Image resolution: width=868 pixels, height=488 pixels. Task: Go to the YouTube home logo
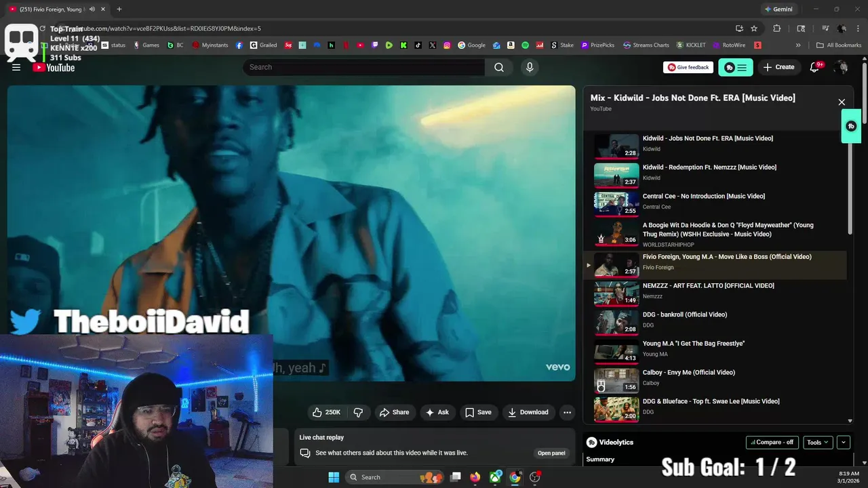[54, 67]
